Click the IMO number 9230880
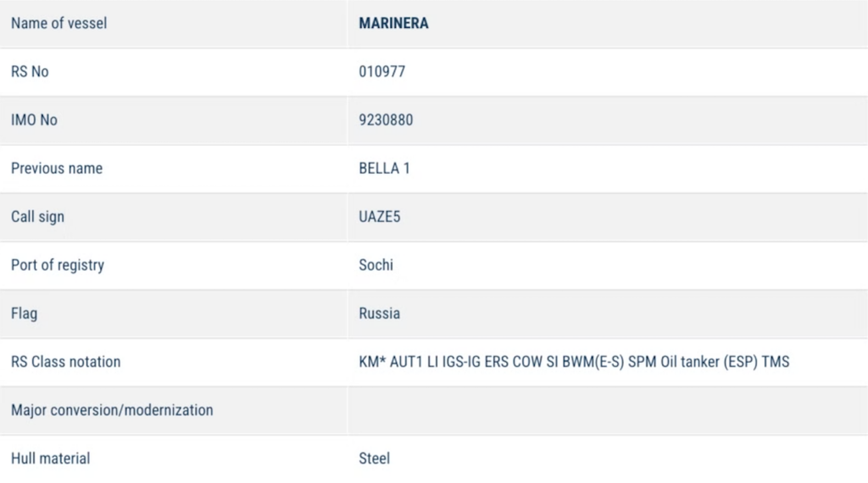This screenshot has height=483, width=868. (x=386, y=120)
